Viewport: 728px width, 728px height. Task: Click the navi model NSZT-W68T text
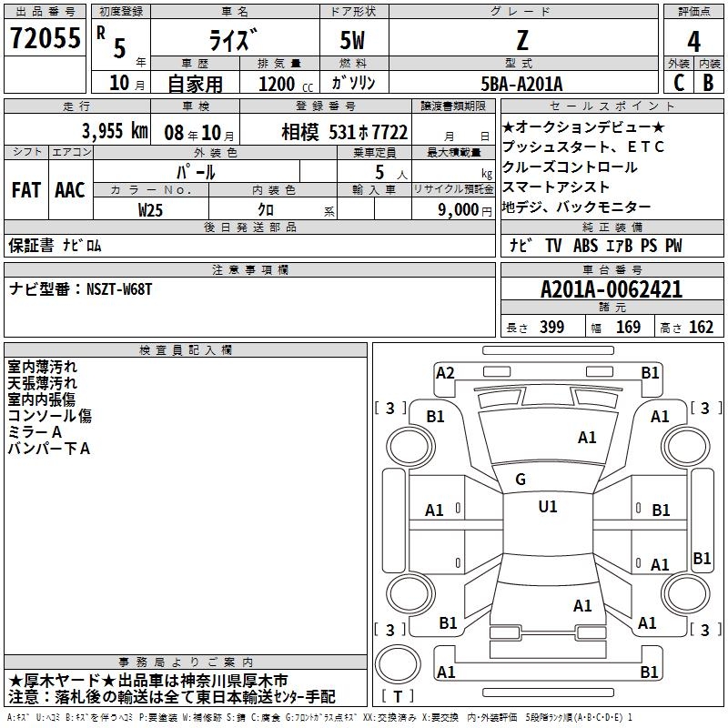[x=119, y=289]
